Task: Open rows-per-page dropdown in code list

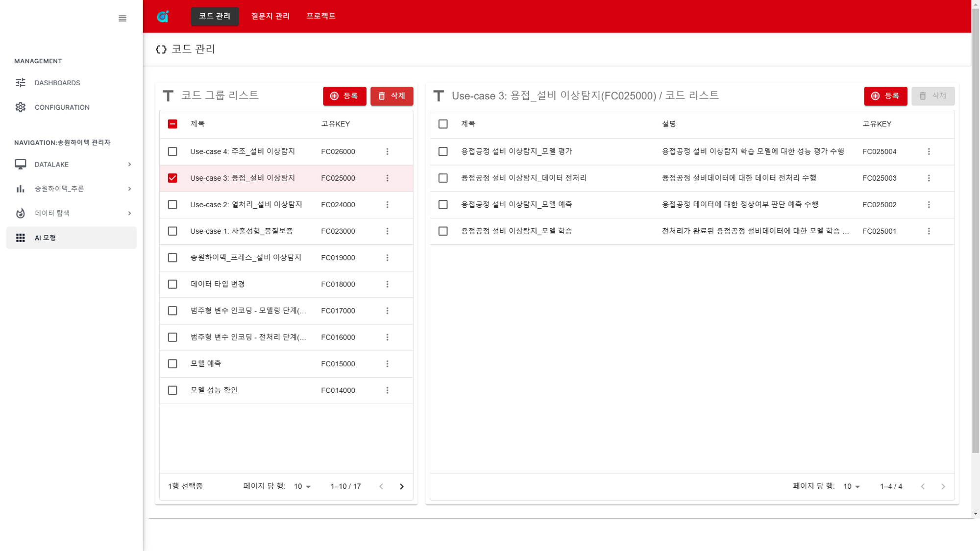Action: pos(852,486)
